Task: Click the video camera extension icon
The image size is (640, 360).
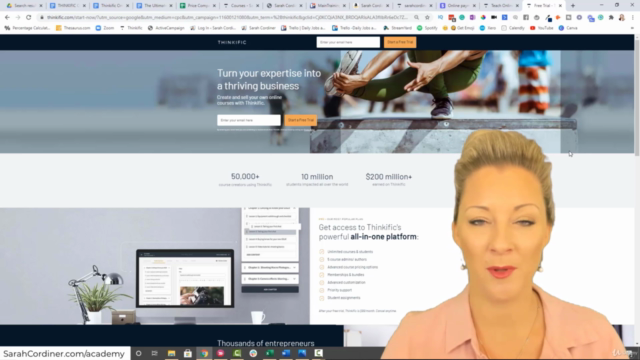Action: pos(494,18)
